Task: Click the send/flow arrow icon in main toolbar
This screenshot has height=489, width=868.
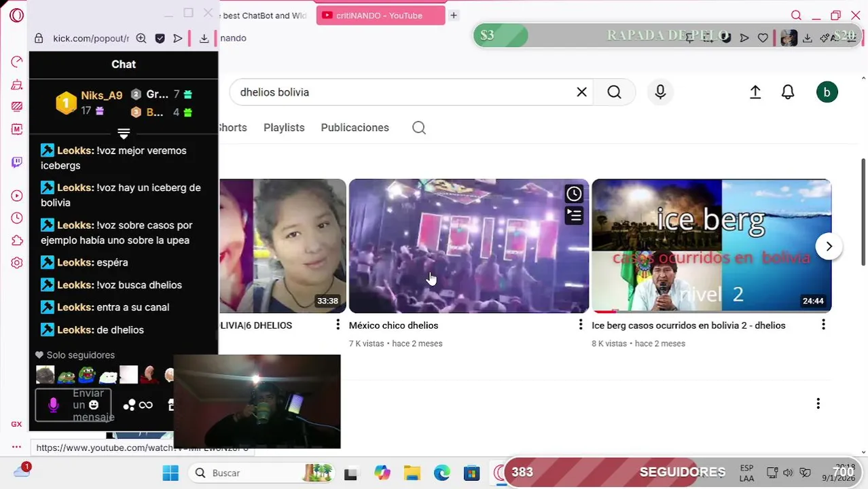Action: tap(744, 38)
